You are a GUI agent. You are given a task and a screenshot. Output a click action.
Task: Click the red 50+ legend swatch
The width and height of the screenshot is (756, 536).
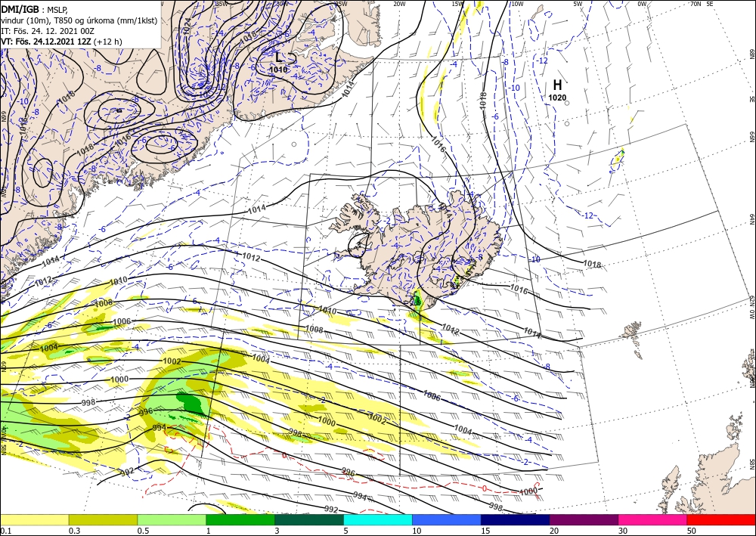point(721,519)
